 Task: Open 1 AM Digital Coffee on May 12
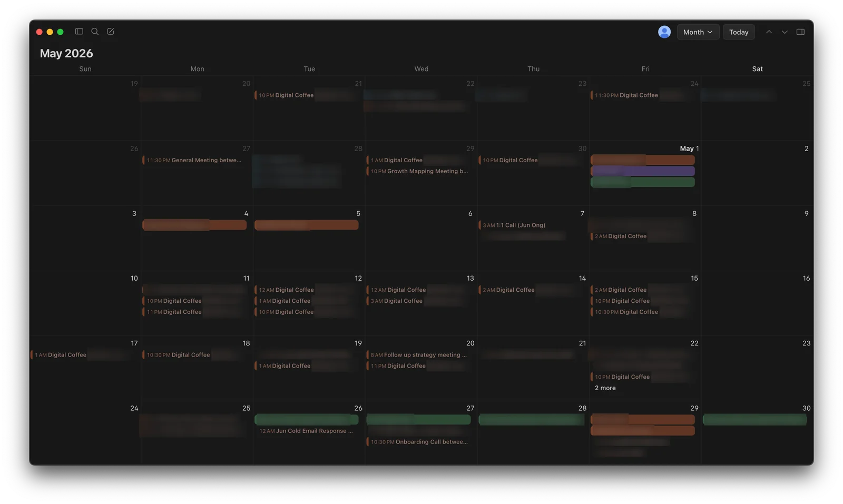pos(306,301)
